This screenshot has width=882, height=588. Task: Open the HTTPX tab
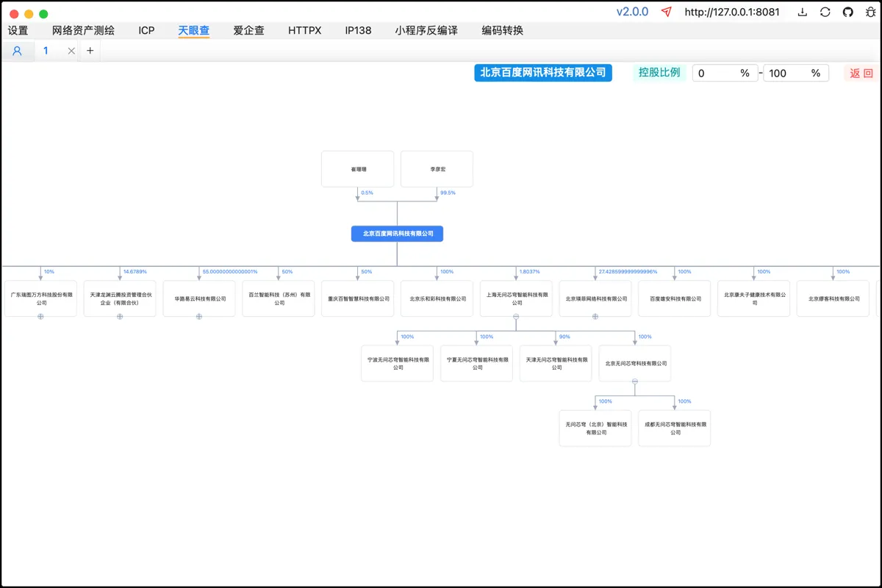tap(305, 31)
